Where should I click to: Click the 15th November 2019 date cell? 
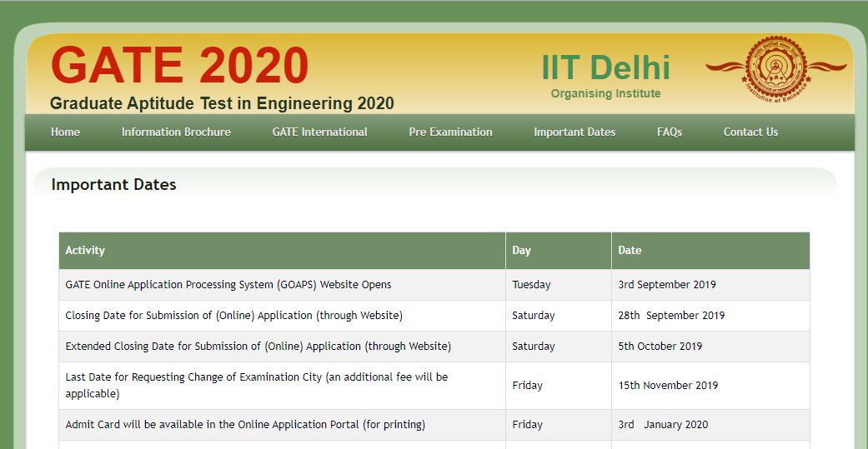(668, 386)
